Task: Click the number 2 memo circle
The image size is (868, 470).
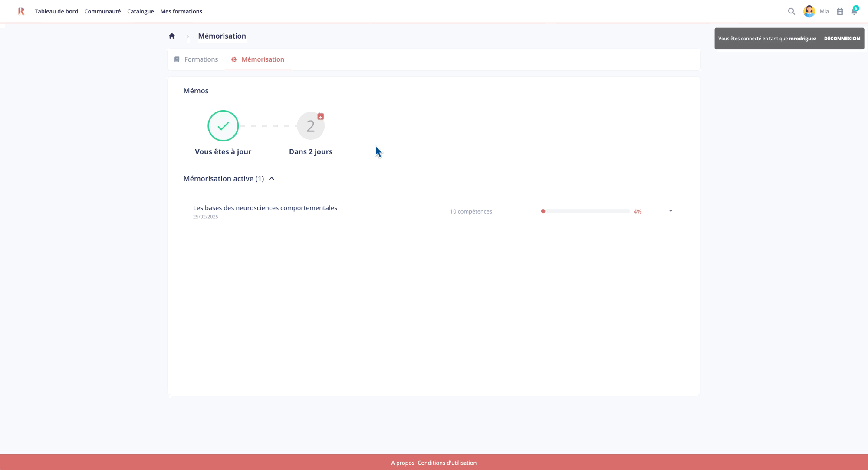Action: click(x=310, y=127)
